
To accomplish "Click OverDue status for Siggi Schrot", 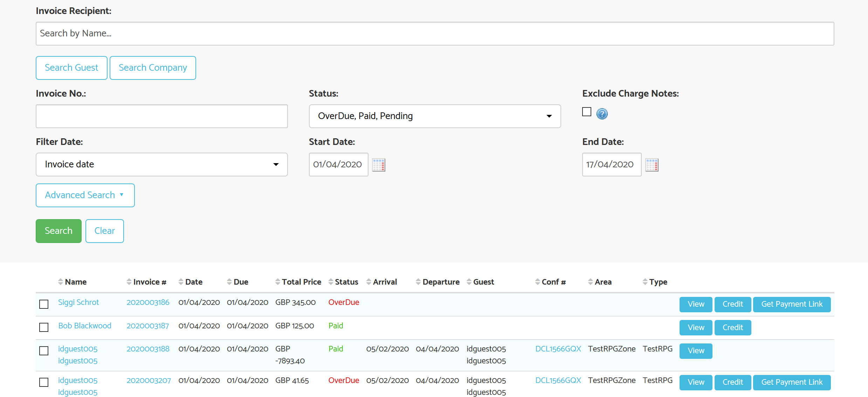I will pyautogui.click(x=344, y=302).
